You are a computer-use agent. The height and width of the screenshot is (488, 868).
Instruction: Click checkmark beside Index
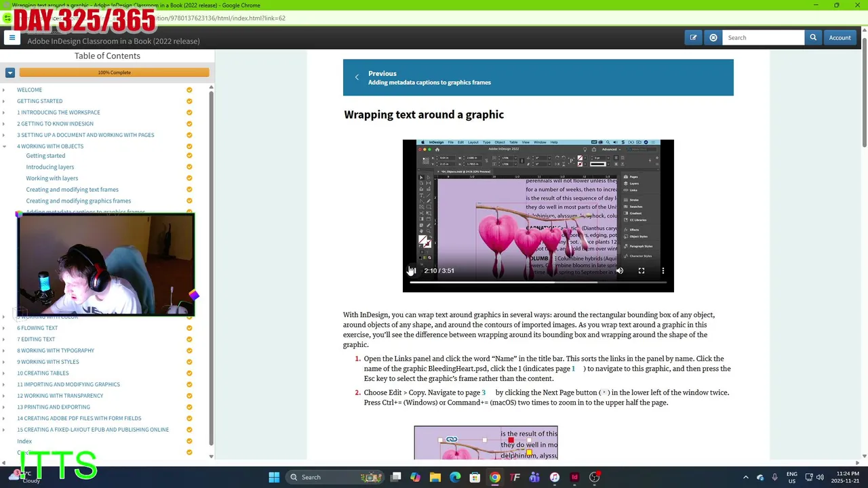[x=189, y=441]
